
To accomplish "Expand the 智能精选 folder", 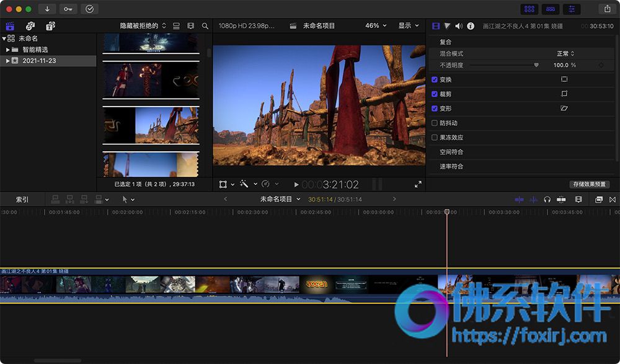I will (x=7, y=50).
